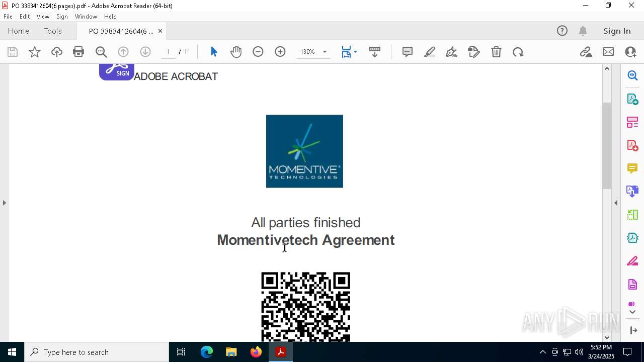Expand the left navigation pane arrow
Screen dimensions: 644x362
click(x=4, y=203)
